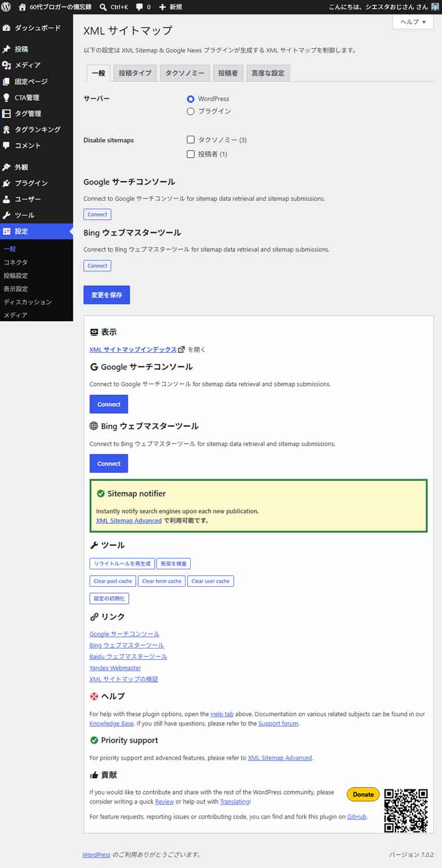Click large blue Connect button for Bing
The width and height of the screenshot is (442, 868).
109,463
